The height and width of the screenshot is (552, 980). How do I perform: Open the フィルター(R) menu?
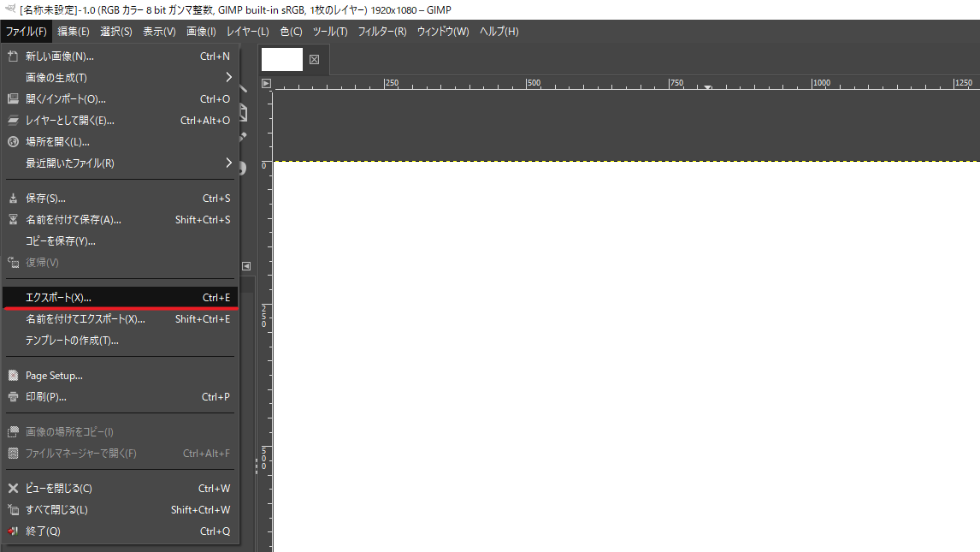coord(382,32)
